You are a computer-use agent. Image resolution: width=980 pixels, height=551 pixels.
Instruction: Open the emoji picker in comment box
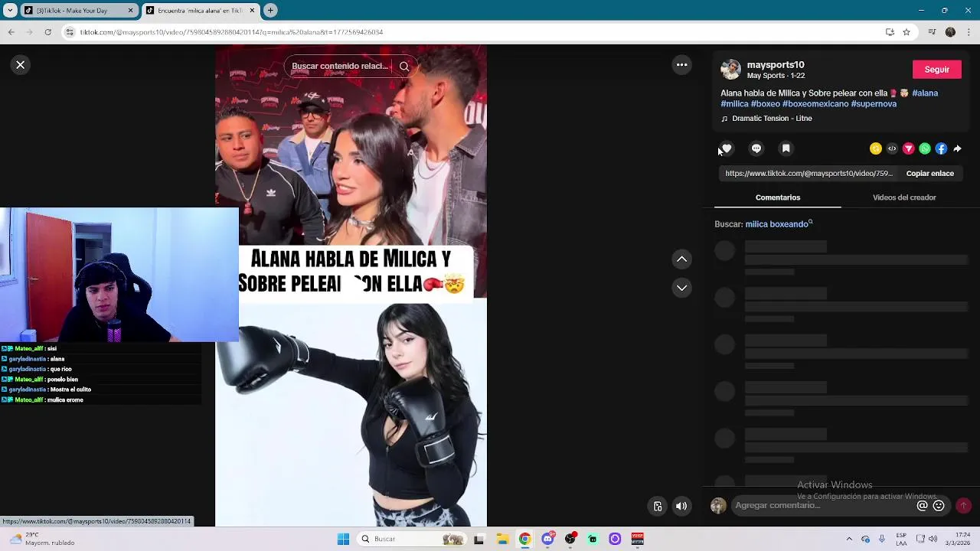pyautogui.click(x=939, y=505)
